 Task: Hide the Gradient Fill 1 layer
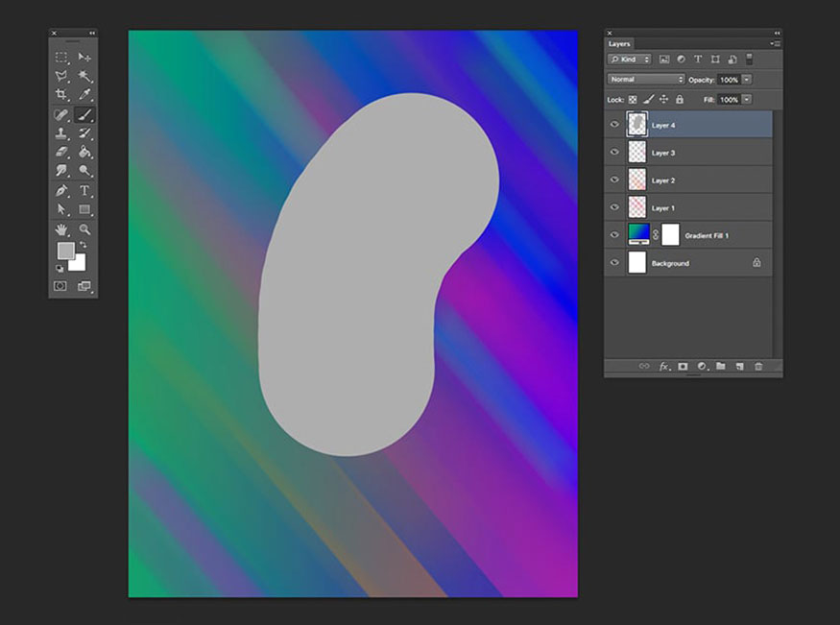click(614, 234)
